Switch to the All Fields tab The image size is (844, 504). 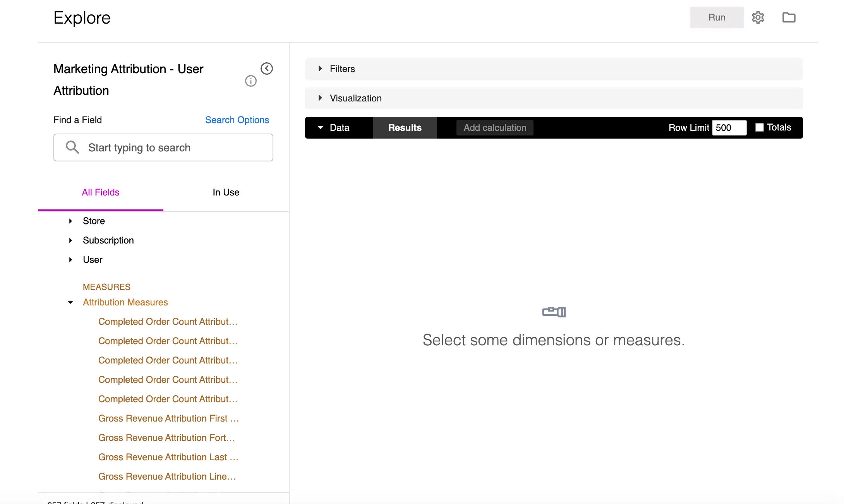(x=101, y=192)
